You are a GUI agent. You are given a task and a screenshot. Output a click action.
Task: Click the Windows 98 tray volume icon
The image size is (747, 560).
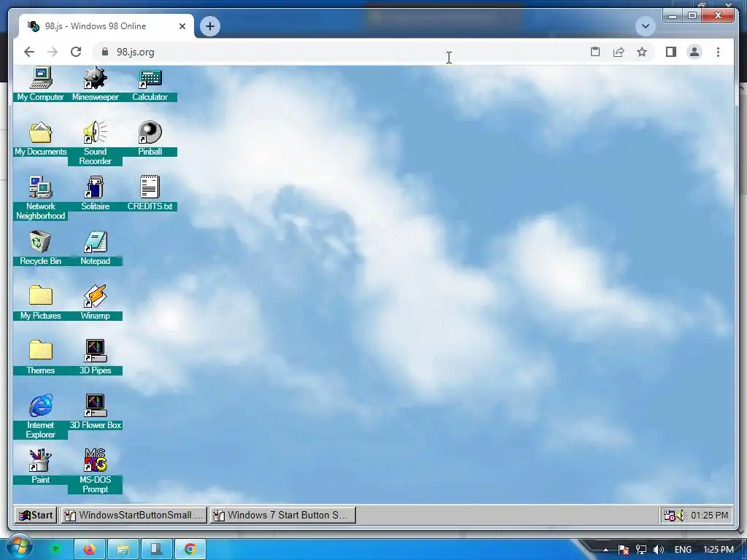point(681,516)
